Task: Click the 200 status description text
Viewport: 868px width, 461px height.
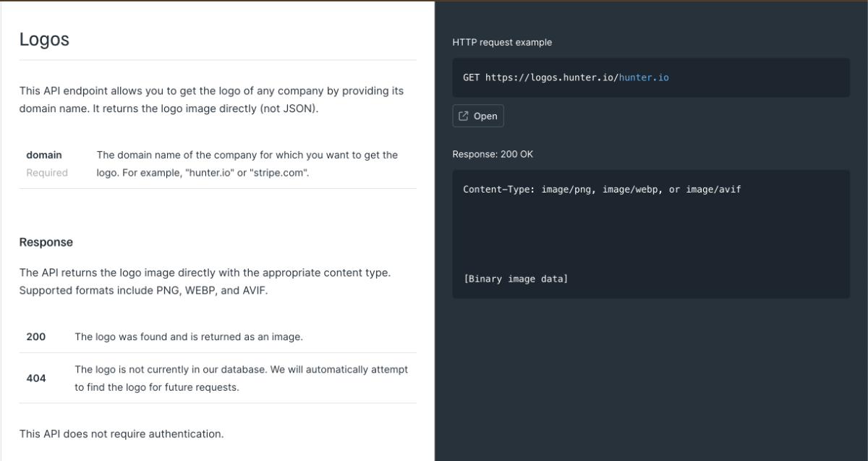Action: click(x=188, y=337)
